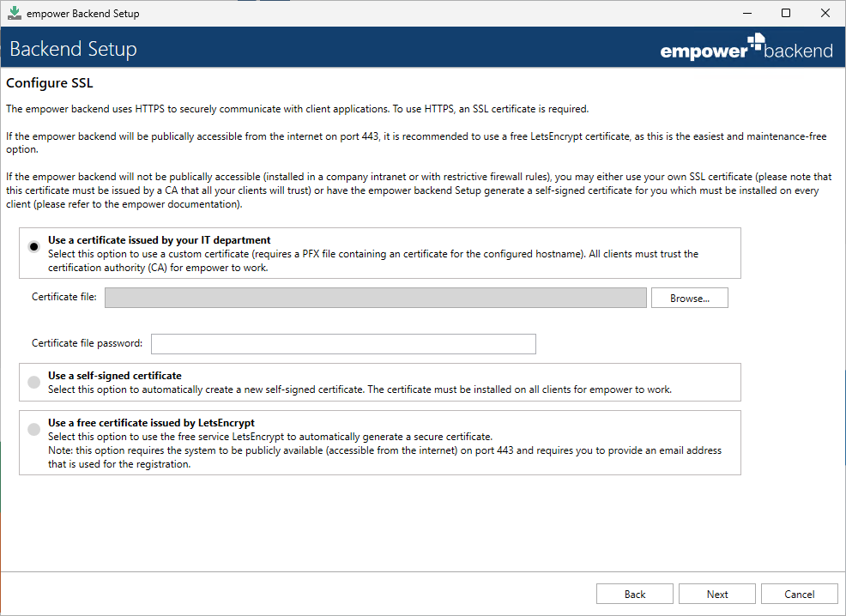
Task: Maximize the empower Backend Setup window
Action: (786, 13)
